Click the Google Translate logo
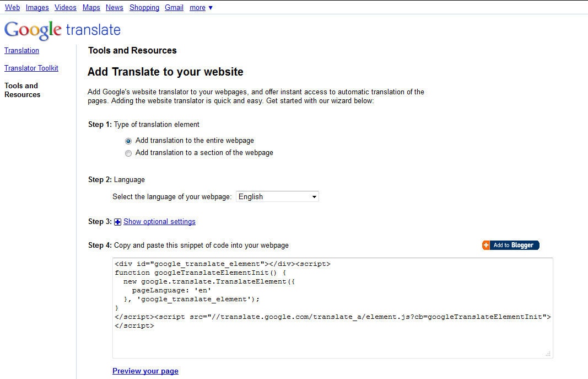Image resolution: width=588 pixels, height=379 pixels. [x=62, y=30]
